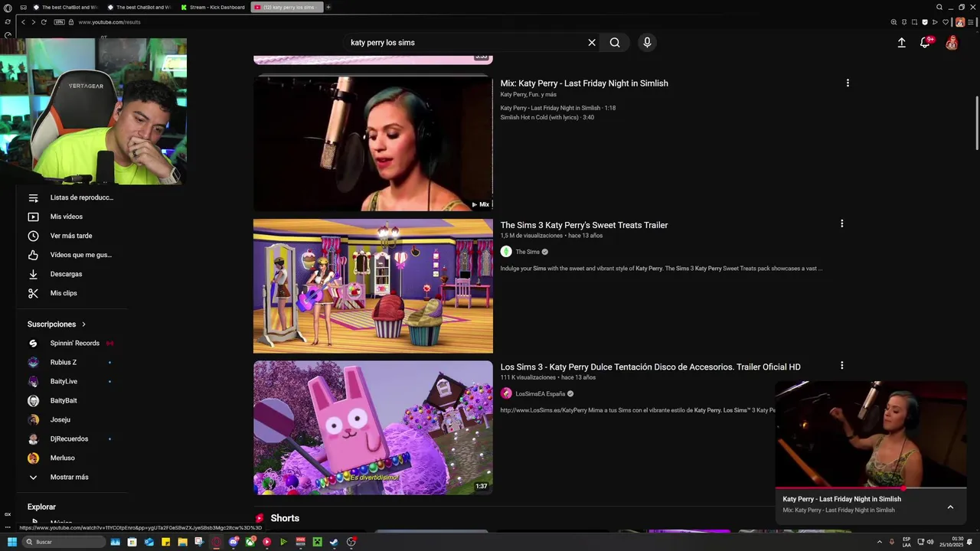Expand the miniplayer queue chevron
980x551 pixels.
[950, 507]
